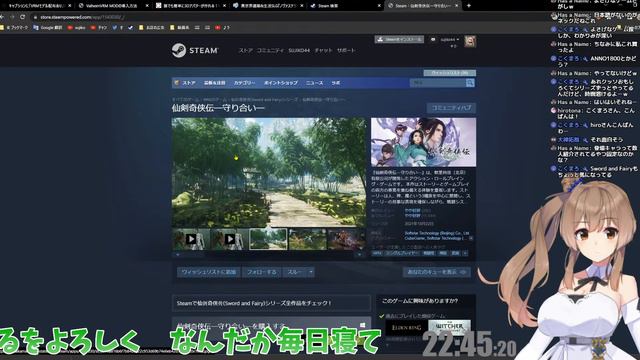Click the browser address bar URL
The height and width of the screenshot is (360, 640).
82,17
